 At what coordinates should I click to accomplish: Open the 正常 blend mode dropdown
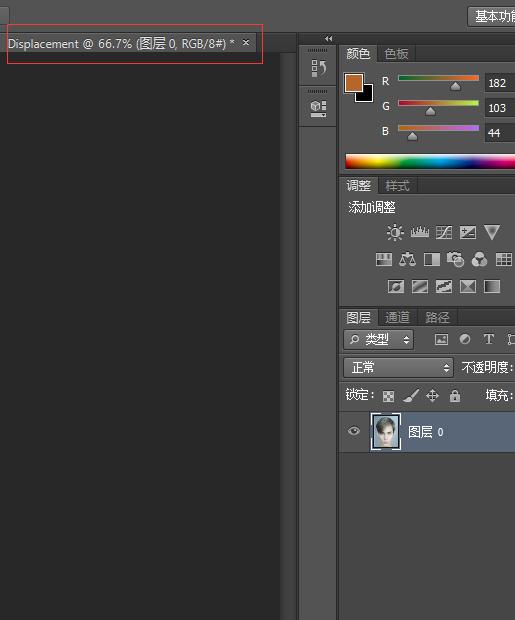[x=398, y=368]
